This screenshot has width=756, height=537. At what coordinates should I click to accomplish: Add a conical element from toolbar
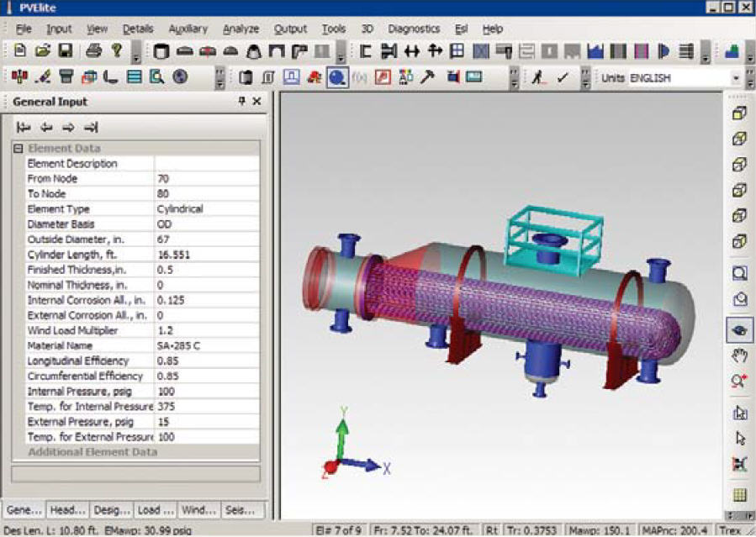[x=253, y=51]
